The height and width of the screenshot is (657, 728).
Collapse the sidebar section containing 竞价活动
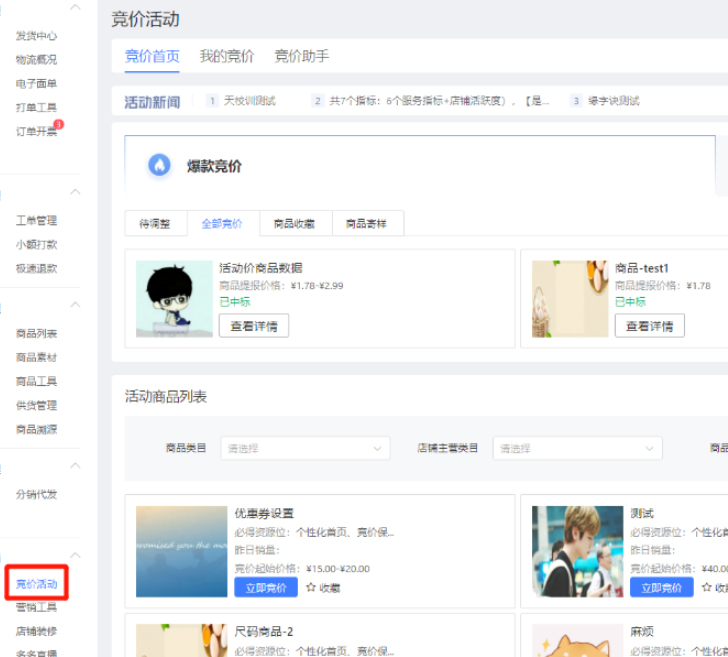pos(75,555)
